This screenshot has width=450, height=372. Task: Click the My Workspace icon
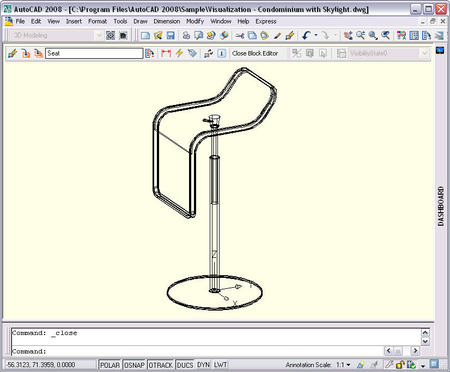pos(123,35)
